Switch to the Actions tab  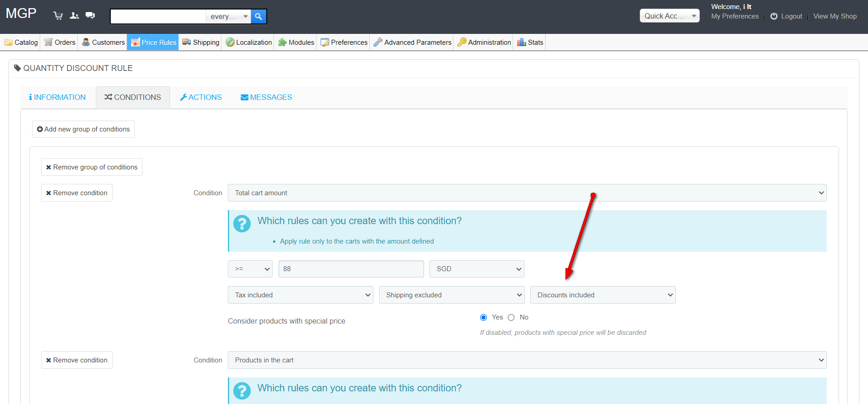tap(201, 98)
